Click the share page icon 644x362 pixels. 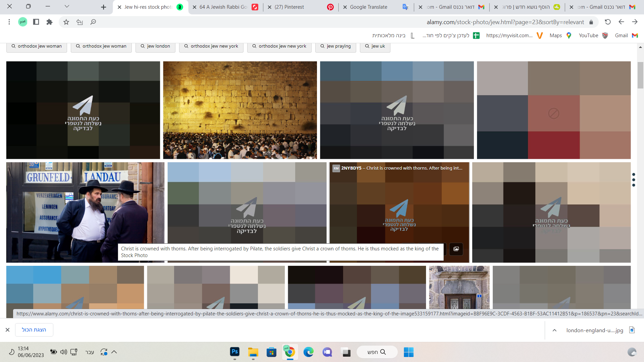coord(79,22)
